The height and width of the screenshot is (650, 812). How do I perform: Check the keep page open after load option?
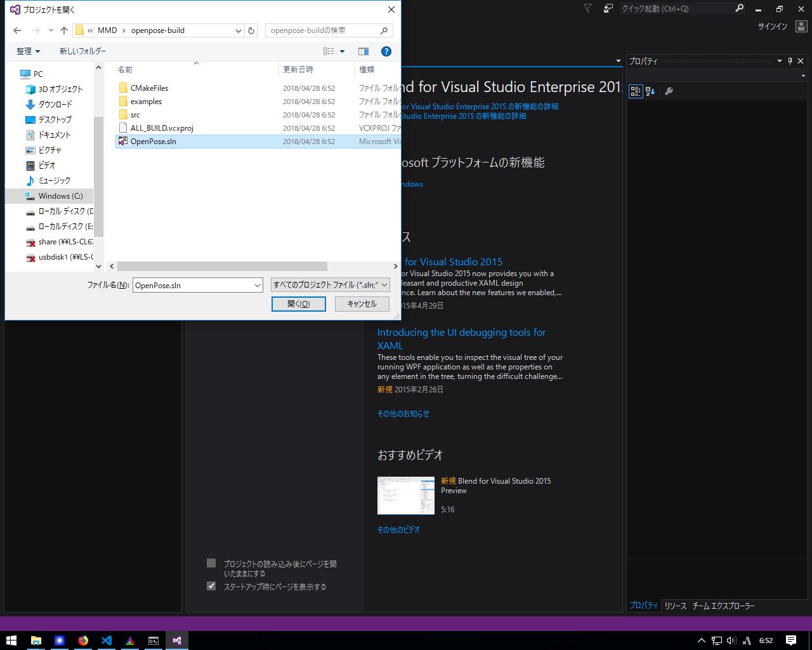coord(211,562)
